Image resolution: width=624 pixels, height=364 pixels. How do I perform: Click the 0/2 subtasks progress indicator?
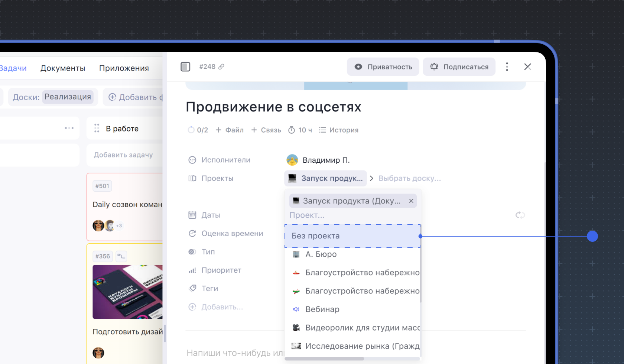point(198,130)
